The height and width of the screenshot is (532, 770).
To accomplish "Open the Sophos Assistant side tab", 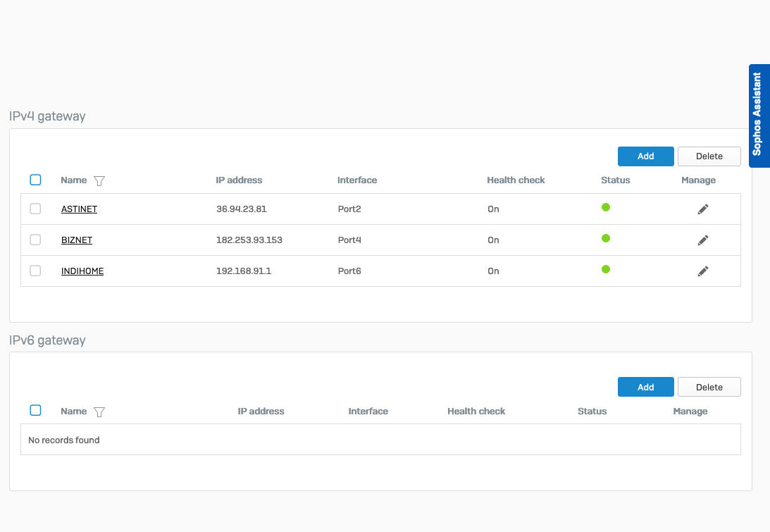I will point(759,116).
